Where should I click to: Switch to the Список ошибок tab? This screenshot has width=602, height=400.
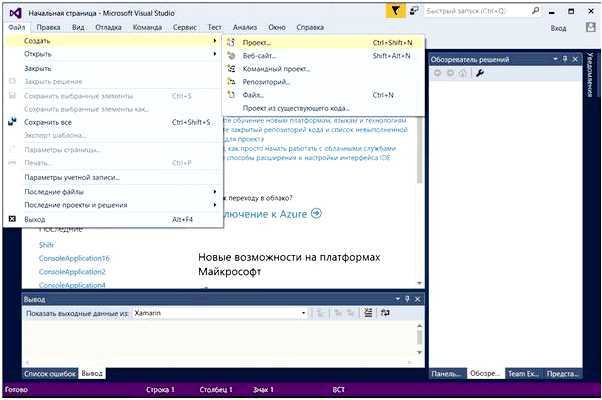tap(50, 374)
